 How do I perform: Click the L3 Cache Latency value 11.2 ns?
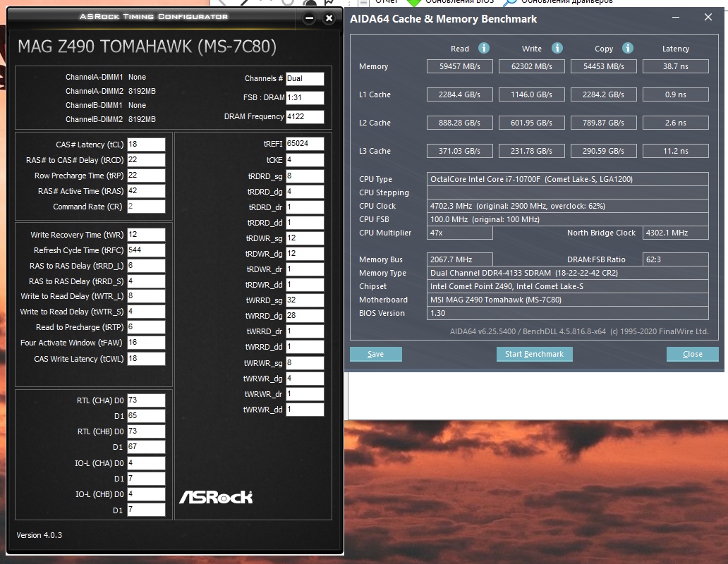point(676,151)
